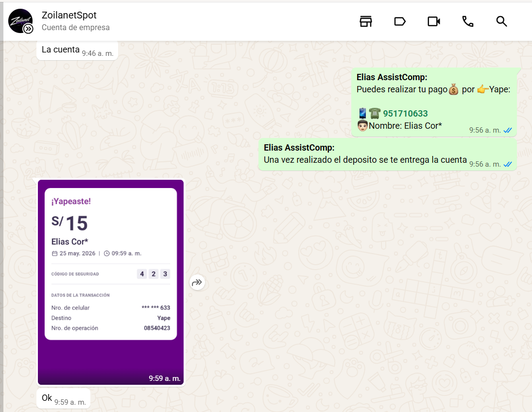Select the 'Ok' message
The height and width of the screenshot is (412, 532).
pyautogui.click(x=63, y=398)
